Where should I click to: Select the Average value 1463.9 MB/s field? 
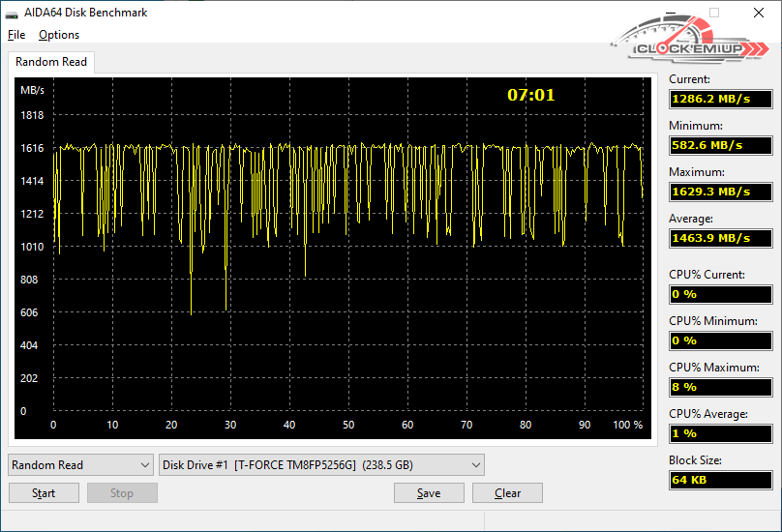pos(720,238)
